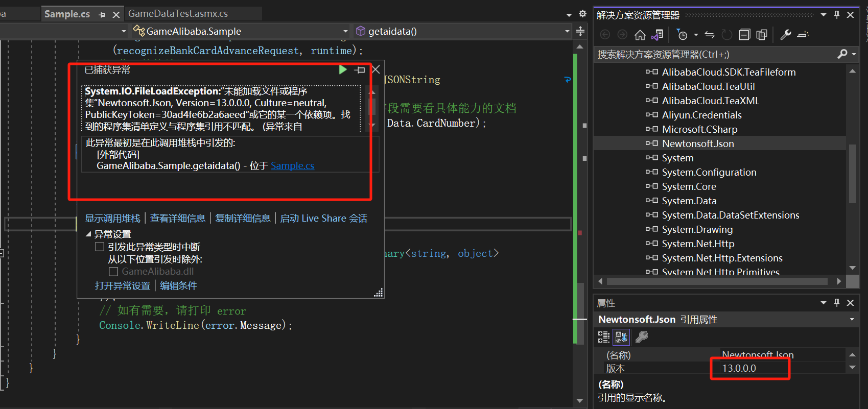
Task: Click the Preview selected items icon
Action: tap(803, 35)
